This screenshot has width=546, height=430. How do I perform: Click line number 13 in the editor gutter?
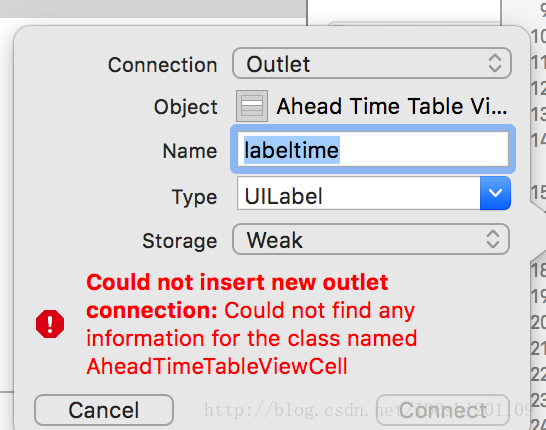(538, 114)
